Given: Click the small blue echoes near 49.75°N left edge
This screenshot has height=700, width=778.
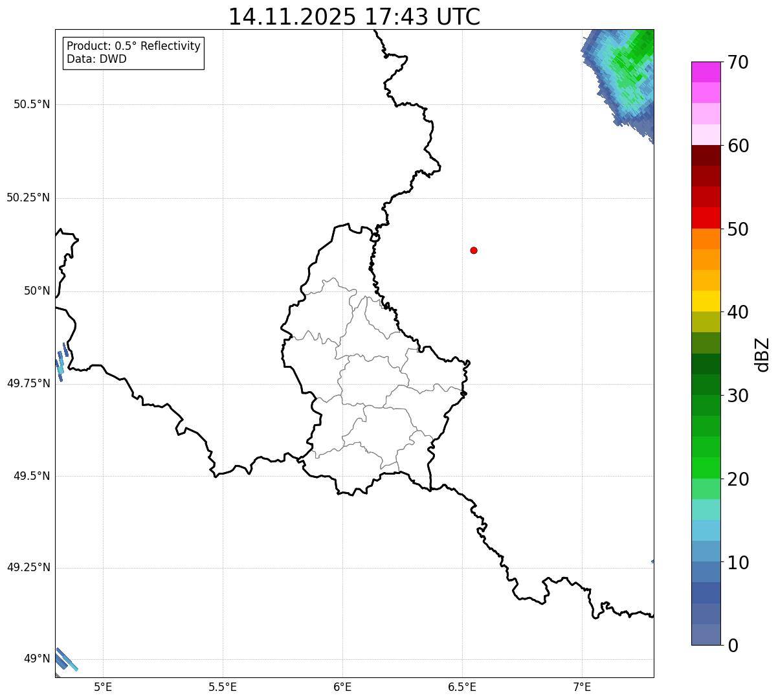Looking at the screenshot, I should pos(61,363).
